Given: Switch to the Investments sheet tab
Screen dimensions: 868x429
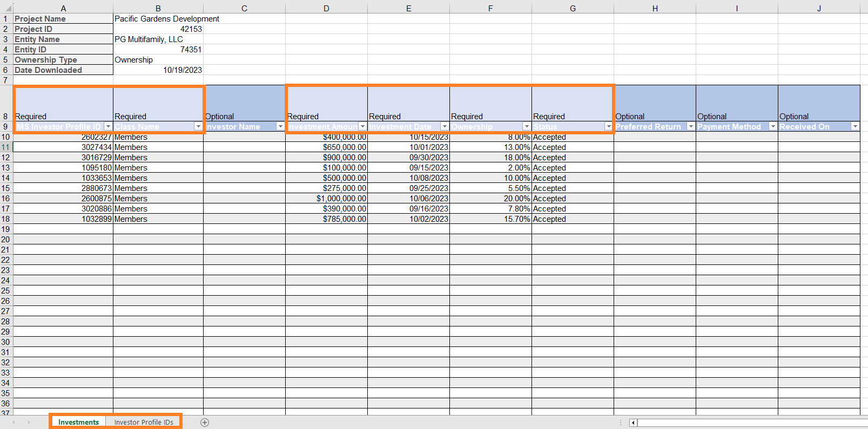Looking at the screenshot, I should [78, 422].
